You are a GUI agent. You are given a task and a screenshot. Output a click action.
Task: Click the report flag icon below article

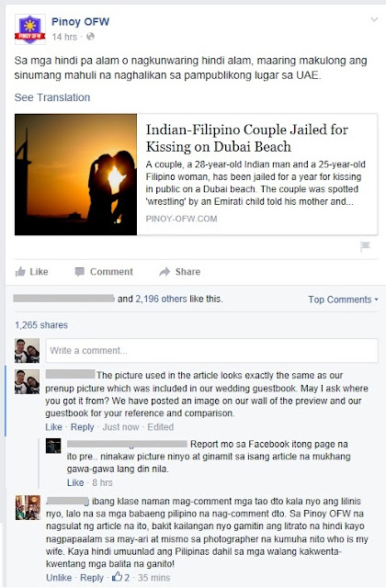365,246
